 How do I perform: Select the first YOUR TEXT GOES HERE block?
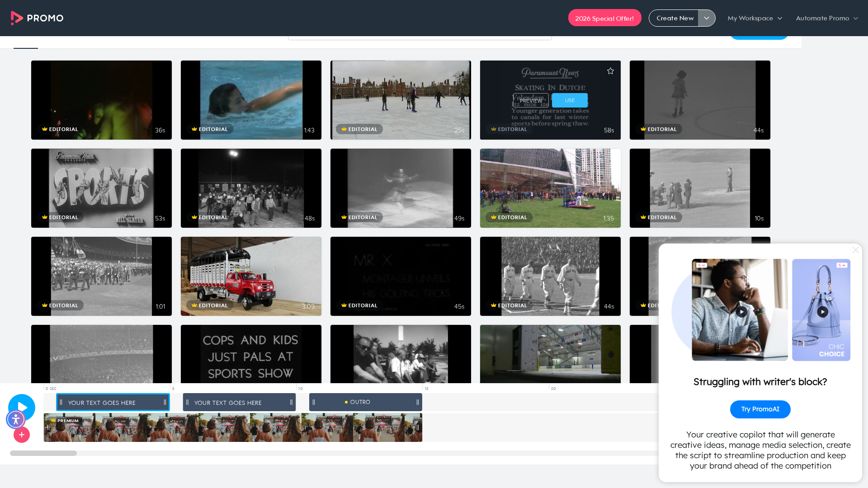[113, 402]
